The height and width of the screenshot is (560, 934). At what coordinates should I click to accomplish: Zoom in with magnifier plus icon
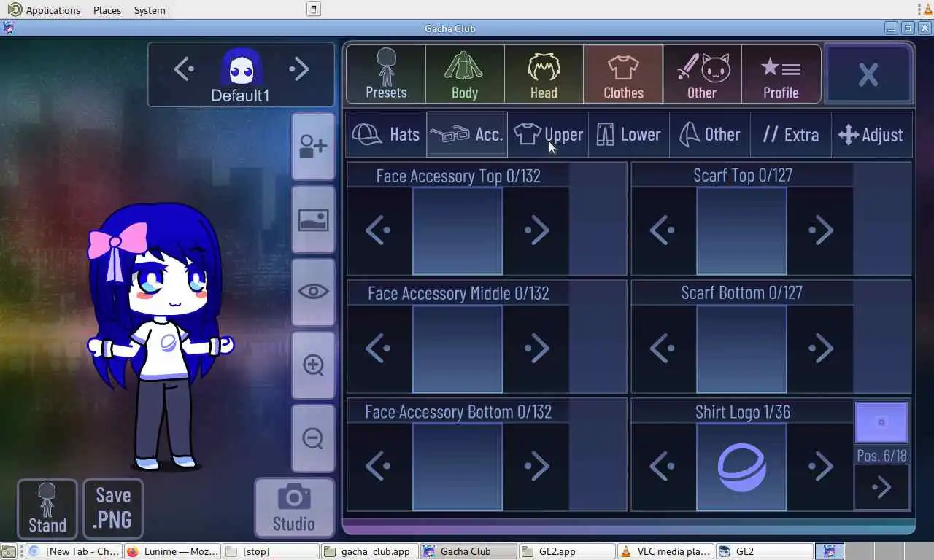(x=313, y=365)
